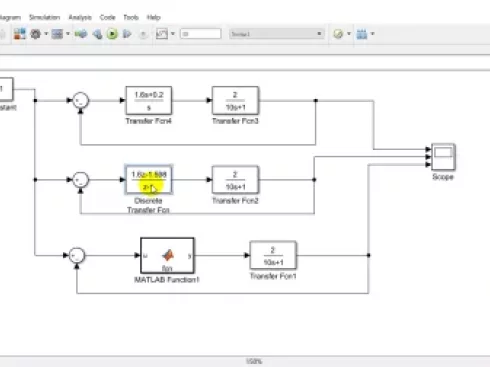Open Model Configuration Parameters gear icon
490x367 pixels.
(x=36, y=34)
